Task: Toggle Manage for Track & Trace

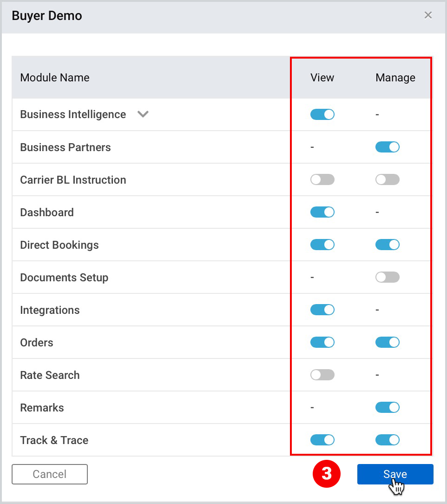Action: [387, 440]
